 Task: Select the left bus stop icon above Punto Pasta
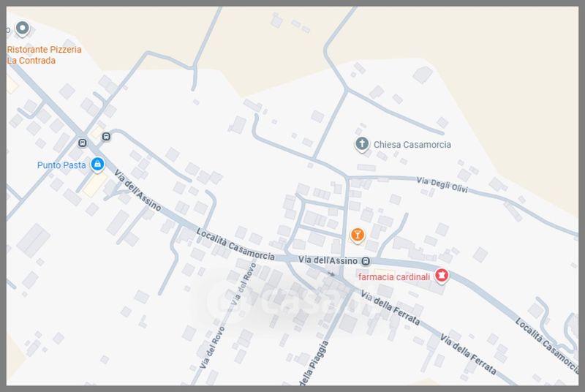click(x=82, y=142)
